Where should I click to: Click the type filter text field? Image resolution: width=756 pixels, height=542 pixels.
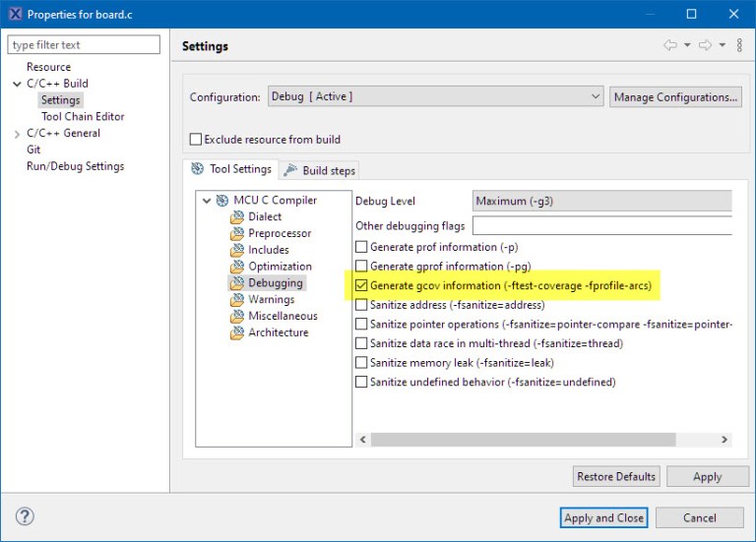click(84, 45)
